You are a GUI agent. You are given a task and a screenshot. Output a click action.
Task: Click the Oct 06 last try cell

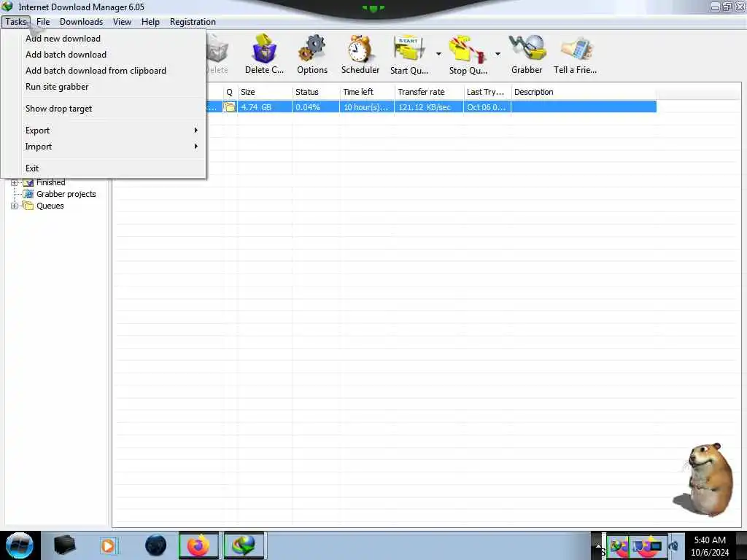coord(487,107)
